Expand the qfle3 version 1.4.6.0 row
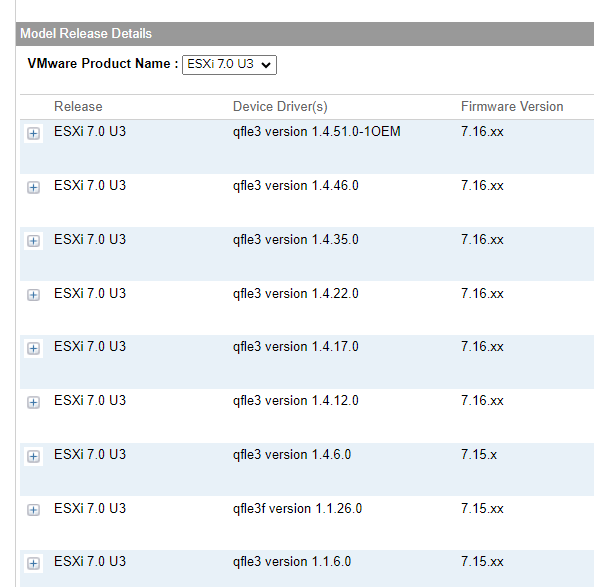The width and height of the screenshot is (594, 587). (x=33, y=456)
